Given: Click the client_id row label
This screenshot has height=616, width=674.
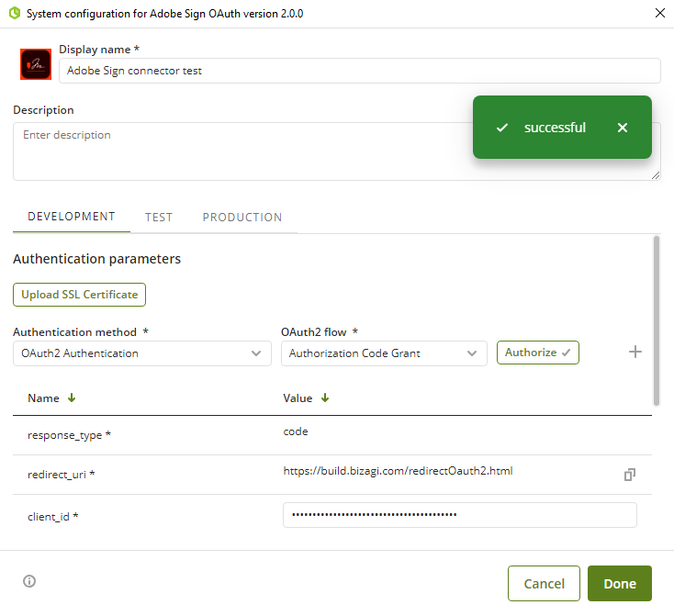Looking at the screenshot, I should coord(53,517).
